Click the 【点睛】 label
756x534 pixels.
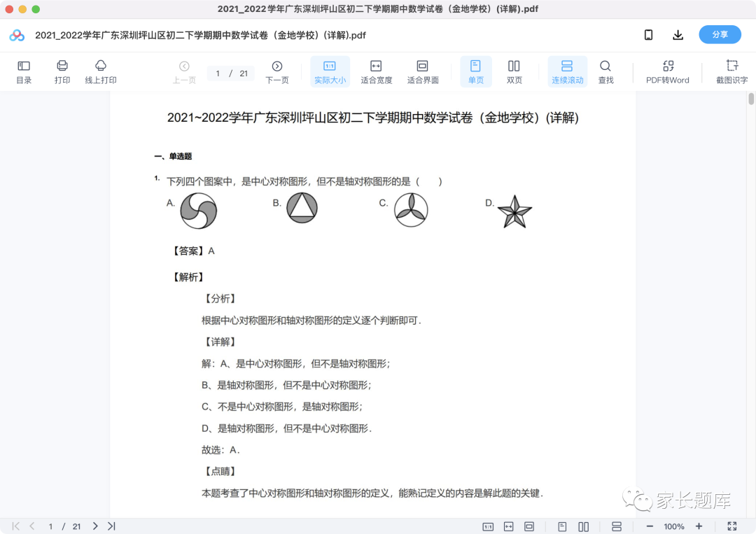(220, 471)
